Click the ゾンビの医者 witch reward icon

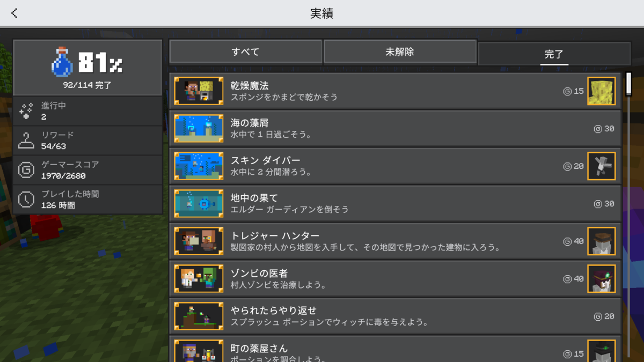point(602,279)
